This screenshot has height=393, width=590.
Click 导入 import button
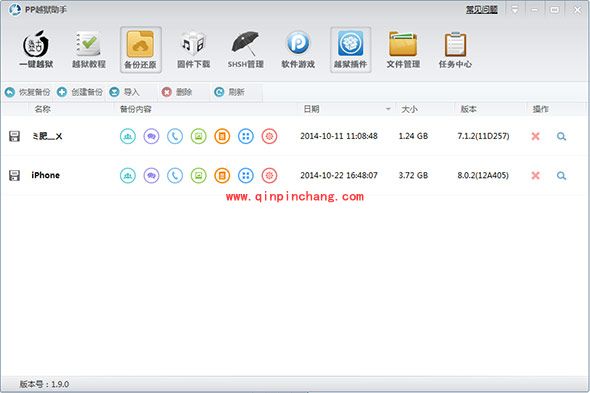[x=125, y=92]
